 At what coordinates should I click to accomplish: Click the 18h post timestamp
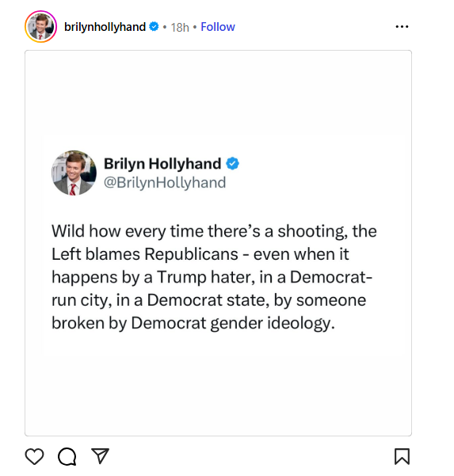(x=180, y=27)
